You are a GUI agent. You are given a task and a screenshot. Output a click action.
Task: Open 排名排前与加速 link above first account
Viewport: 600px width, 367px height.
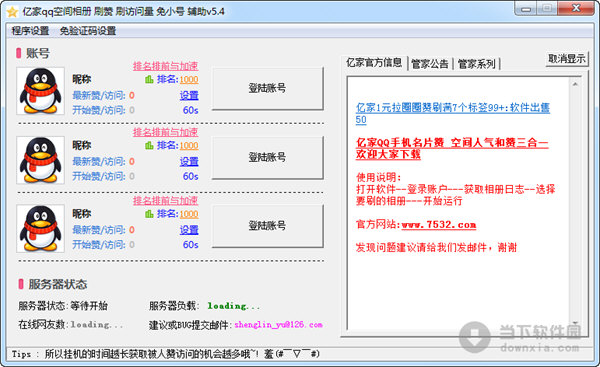[165, 66]
